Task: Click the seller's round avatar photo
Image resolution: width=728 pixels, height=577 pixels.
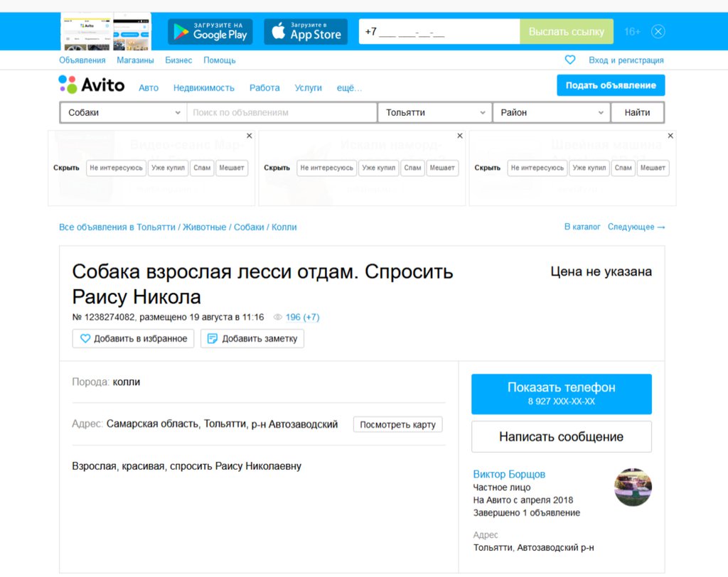Action: pos(633,487)
